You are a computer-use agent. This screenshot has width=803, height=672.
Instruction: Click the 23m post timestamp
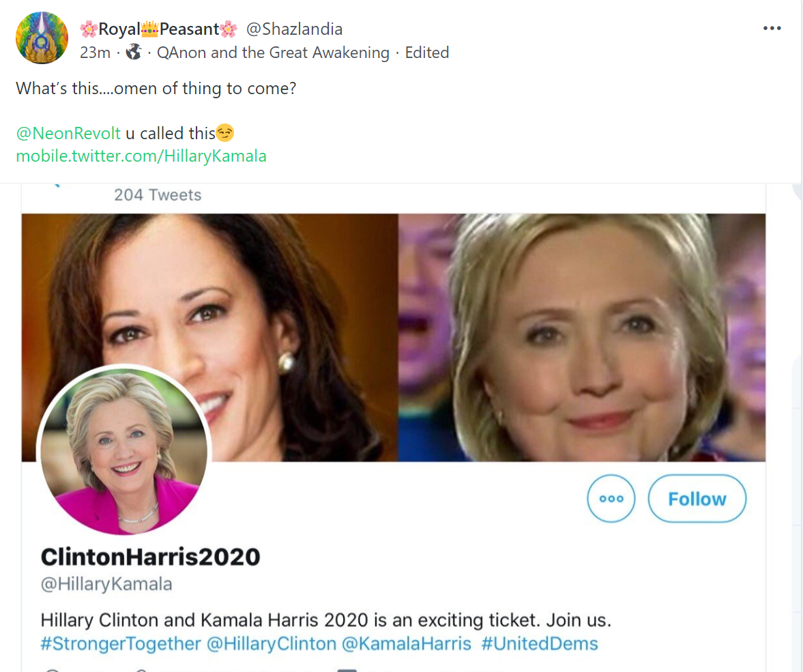(96, 53)
